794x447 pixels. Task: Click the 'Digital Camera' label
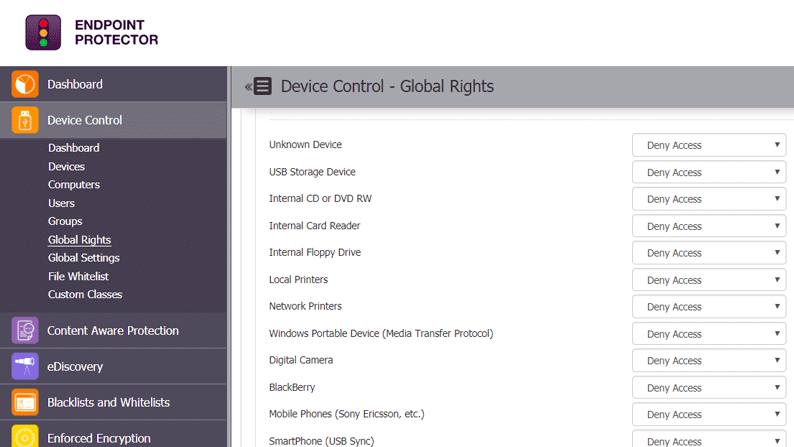click(x=301, y=360)
